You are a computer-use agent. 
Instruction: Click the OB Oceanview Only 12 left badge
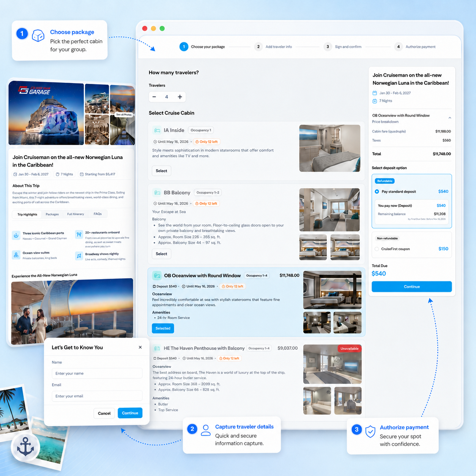[233, 287]
